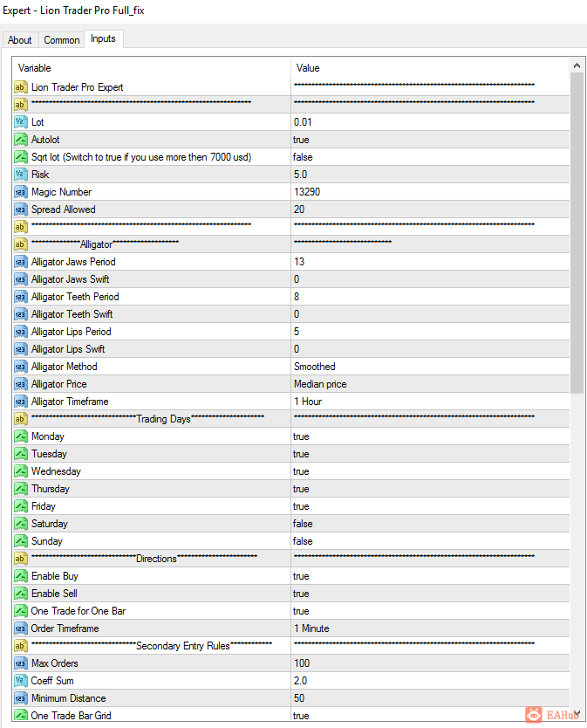This screenshot has width=587, height=728.
Task: Edit the Risk value 5.0
Action: coord(430,175)
